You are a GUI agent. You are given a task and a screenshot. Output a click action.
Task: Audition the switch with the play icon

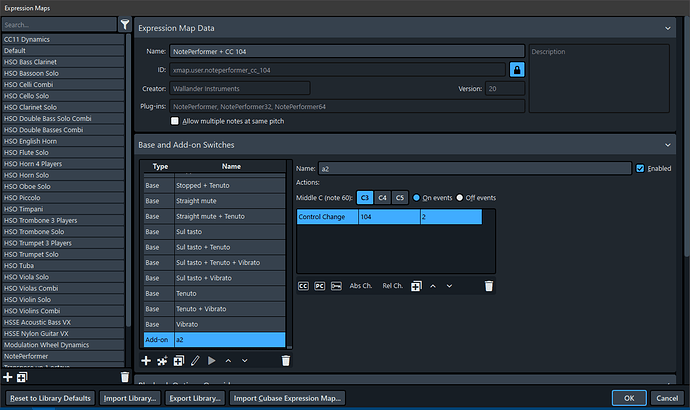coord(211,361)
